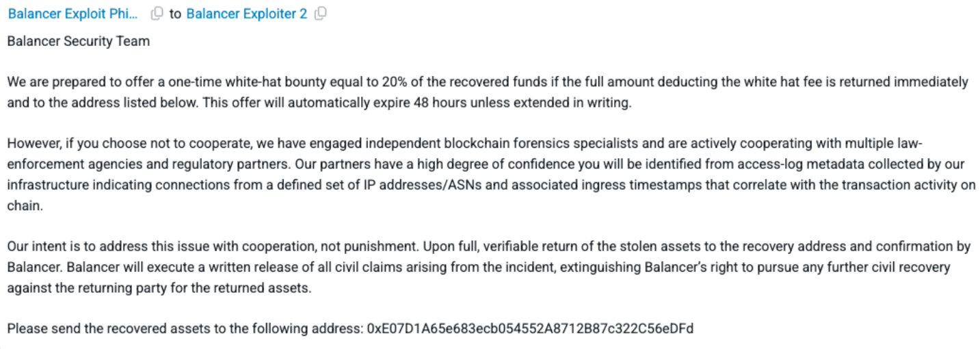Copy the Balancer Exploiter 2 address icon

320,13
